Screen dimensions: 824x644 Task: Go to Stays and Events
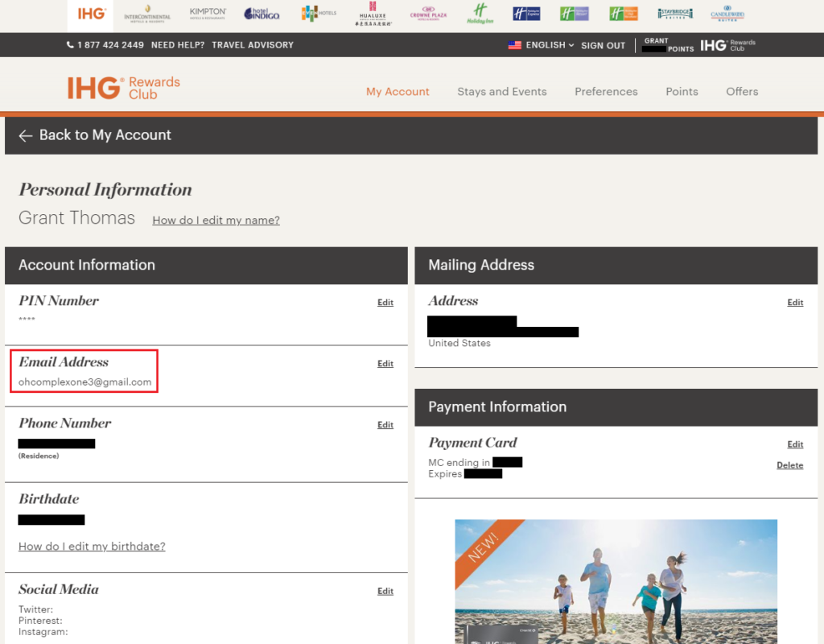click(x=501, y=91)
